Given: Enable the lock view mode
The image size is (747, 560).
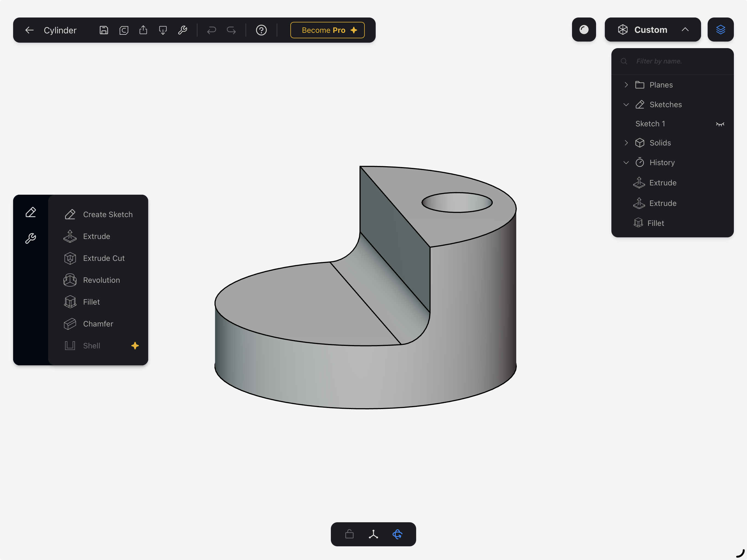Looking at the screenshot, I should pyautogui.click(x=349, y=535).
